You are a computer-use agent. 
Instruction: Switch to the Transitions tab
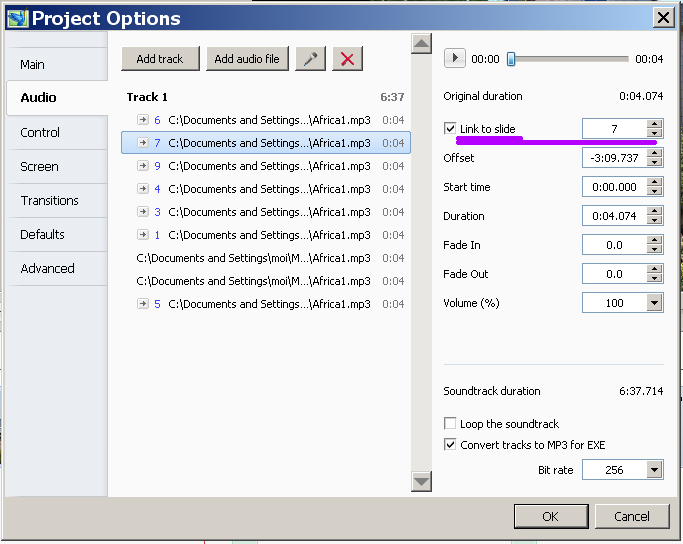tap(49, 200)
